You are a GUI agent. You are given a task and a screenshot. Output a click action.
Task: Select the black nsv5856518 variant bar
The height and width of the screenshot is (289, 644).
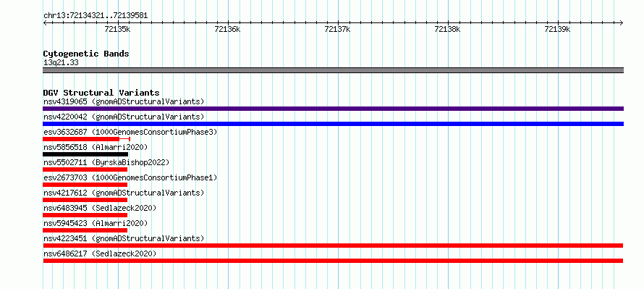pos(85,154)
